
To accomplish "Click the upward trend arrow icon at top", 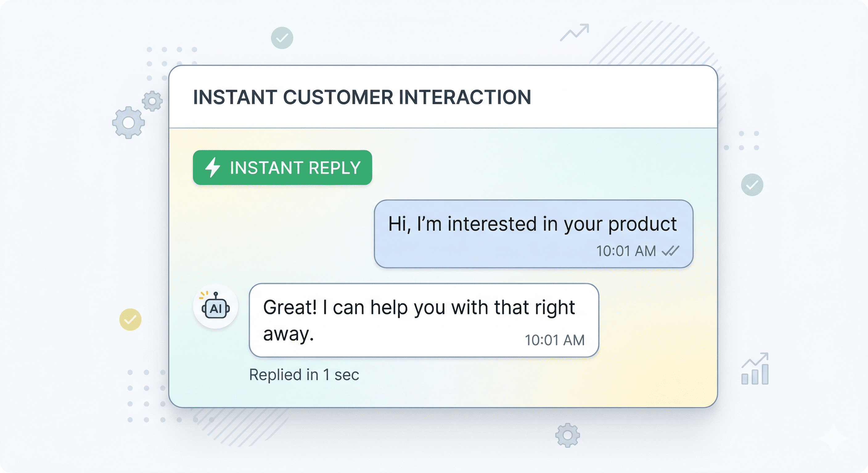I will 575,32.
